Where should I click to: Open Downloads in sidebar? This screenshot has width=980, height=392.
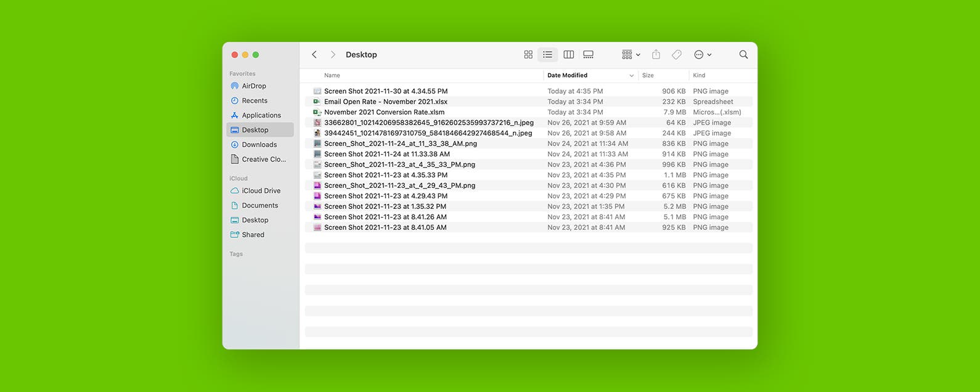(260, 145)
